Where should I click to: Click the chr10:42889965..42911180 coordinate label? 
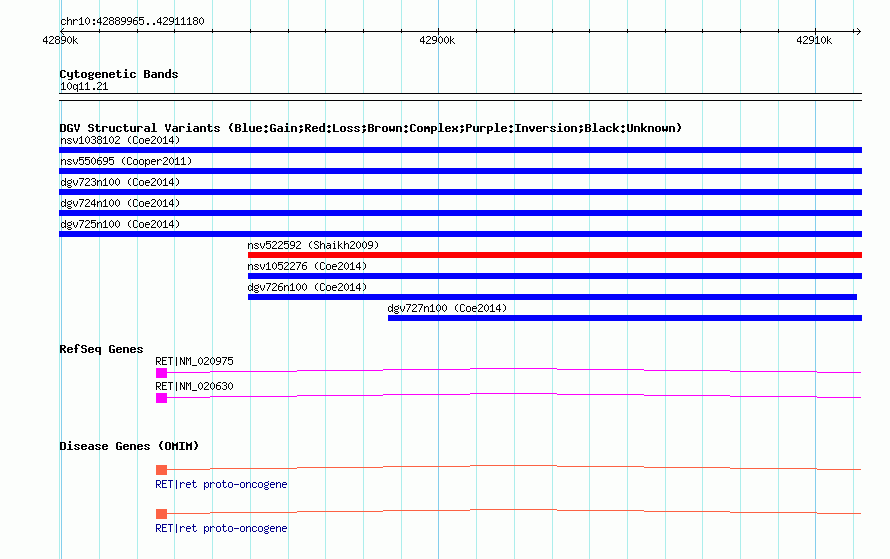coord(132,21)
